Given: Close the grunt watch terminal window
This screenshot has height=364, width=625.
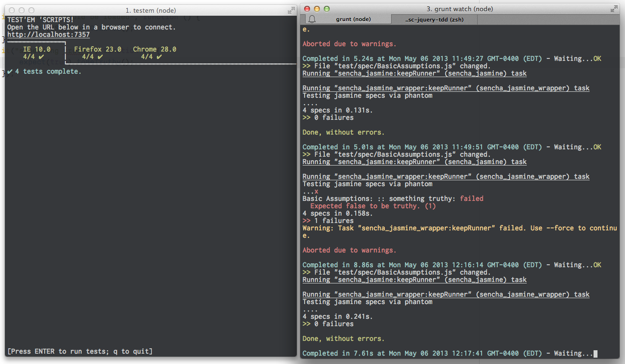Looking at the screenshot, I should point(307,9).
